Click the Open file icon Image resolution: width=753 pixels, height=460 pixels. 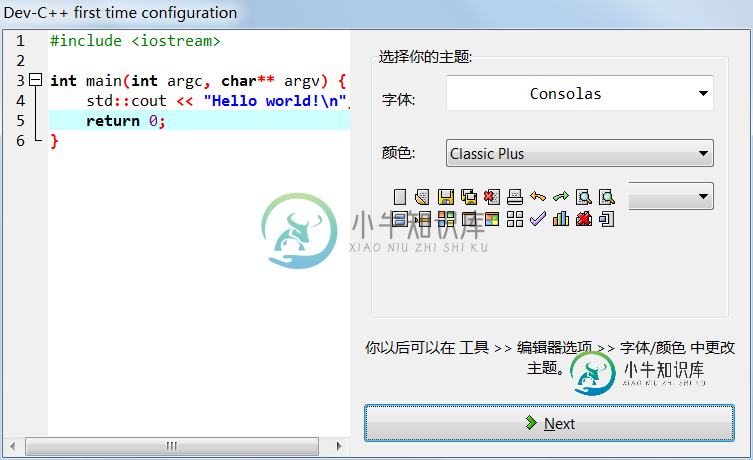click(x=423, y=197)
